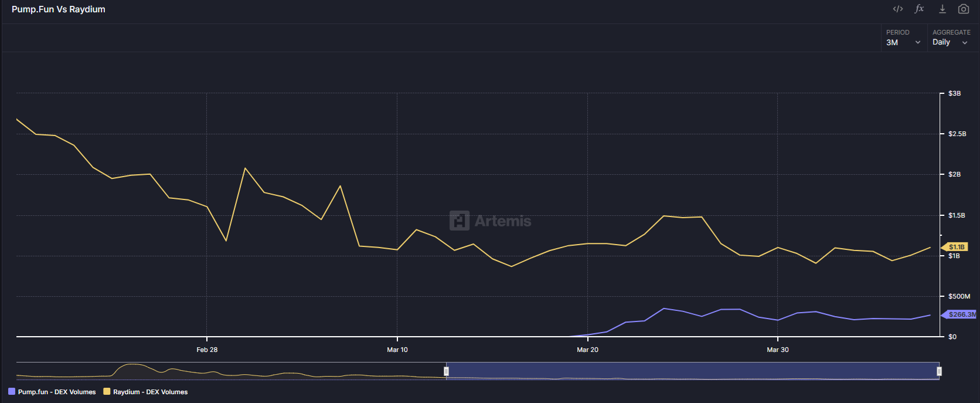
Task: Download the chart data
Action: click(x=942, y=9)
